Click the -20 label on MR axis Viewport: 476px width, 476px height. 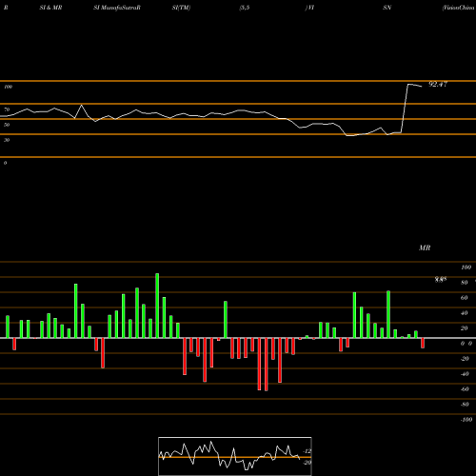(x=465, y=359)
